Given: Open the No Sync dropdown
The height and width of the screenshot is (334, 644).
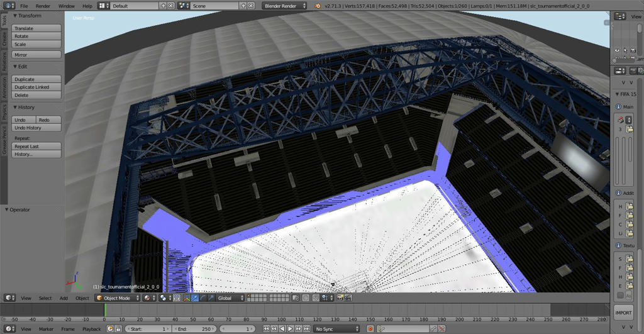Looking at the screenshot, I should coord(337,329).
